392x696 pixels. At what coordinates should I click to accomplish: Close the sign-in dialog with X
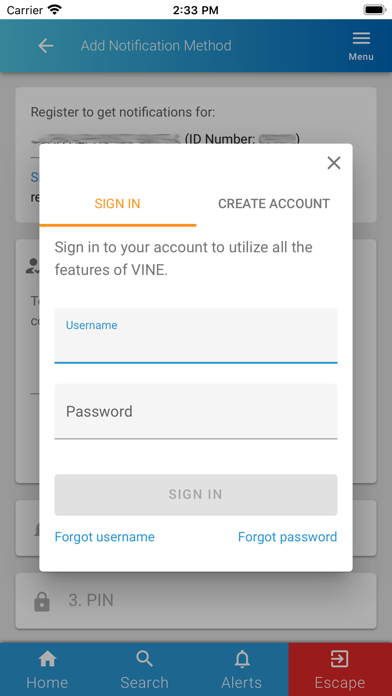click(334, 163)
